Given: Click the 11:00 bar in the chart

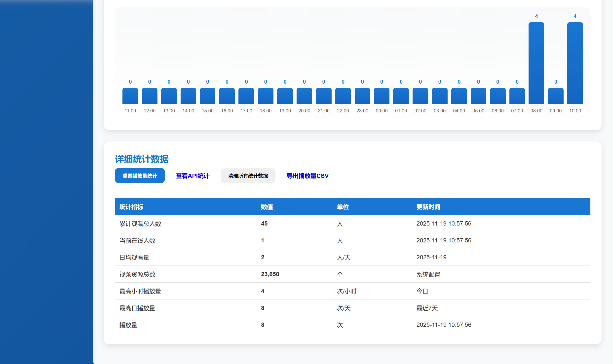Looking at the screenshot, I should point(130,97).
